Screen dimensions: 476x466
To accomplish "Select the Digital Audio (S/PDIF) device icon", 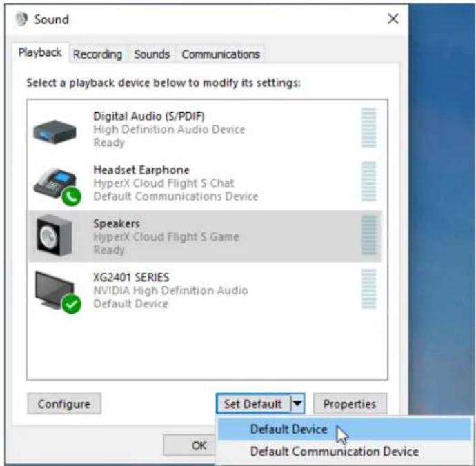I will pyautogui.click(x=54, y=132).
